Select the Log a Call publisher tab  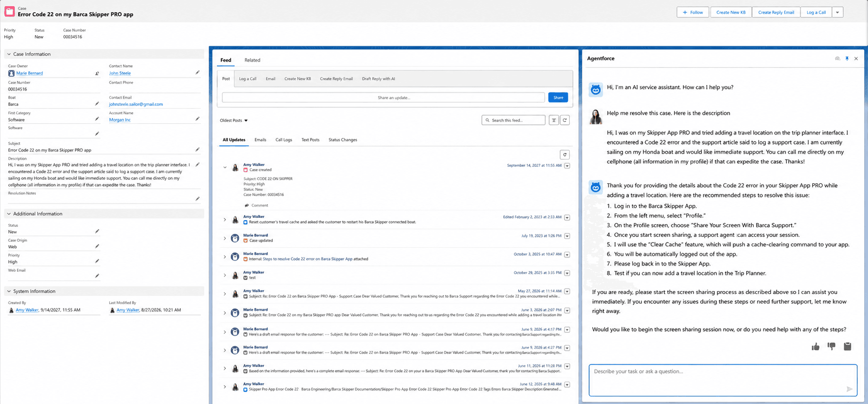click(x=247, y=79)
